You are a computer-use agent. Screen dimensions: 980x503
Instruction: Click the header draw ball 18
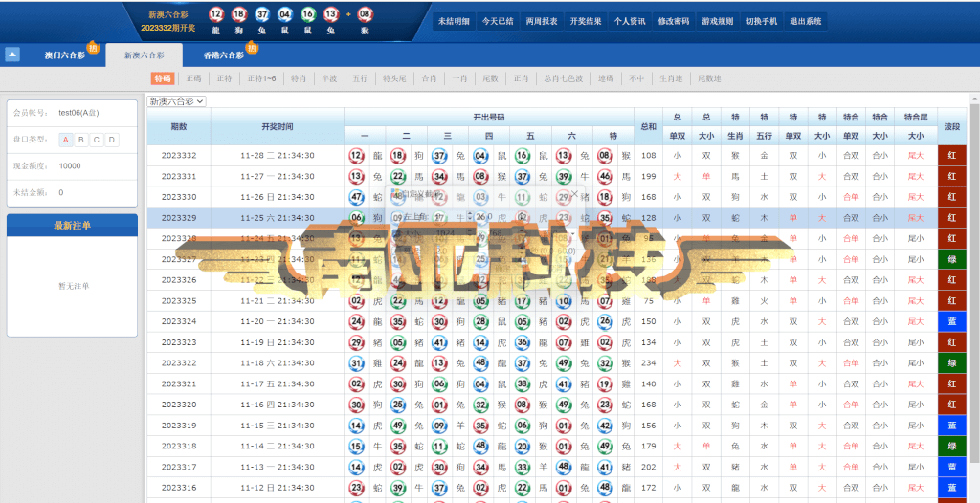238,14
